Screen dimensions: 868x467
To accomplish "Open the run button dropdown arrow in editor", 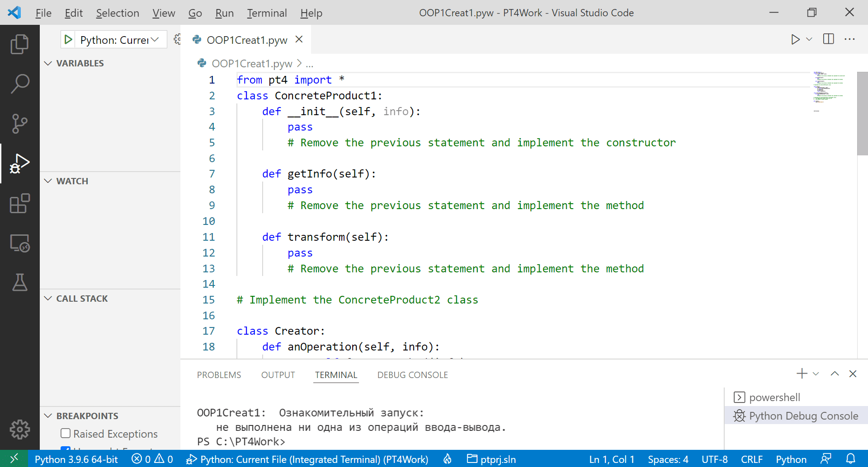I will (x=809, y=39).
